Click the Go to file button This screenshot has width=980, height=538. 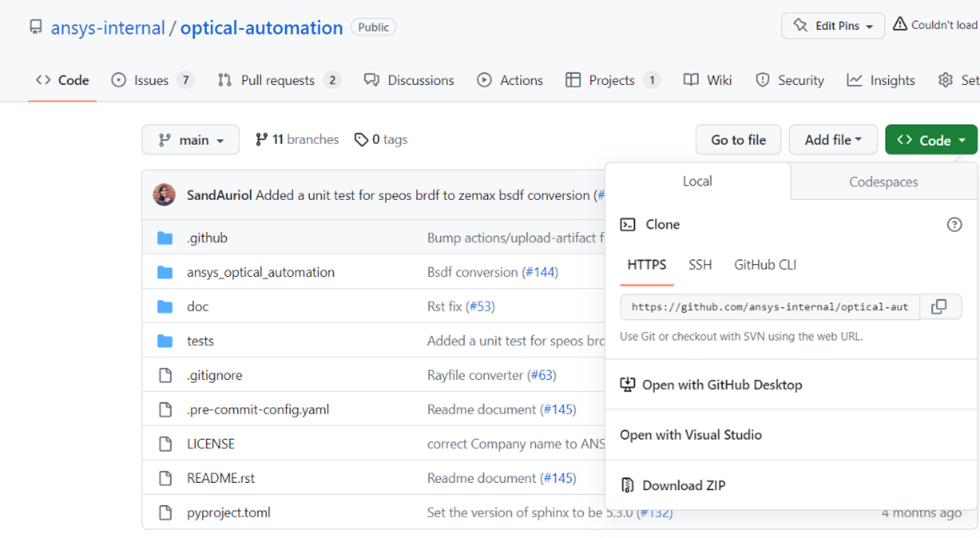(x=738, y=140)
